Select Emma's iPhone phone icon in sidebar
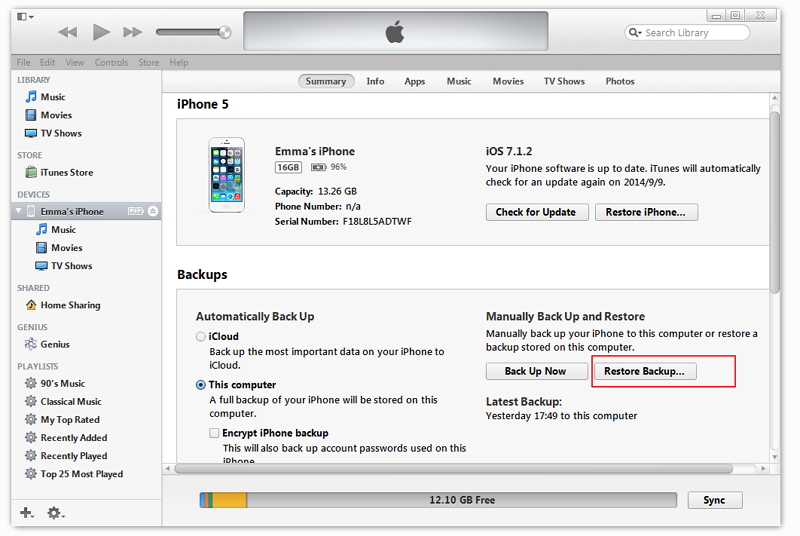Screen dimensions: 800x536 [x=31, y=211]
